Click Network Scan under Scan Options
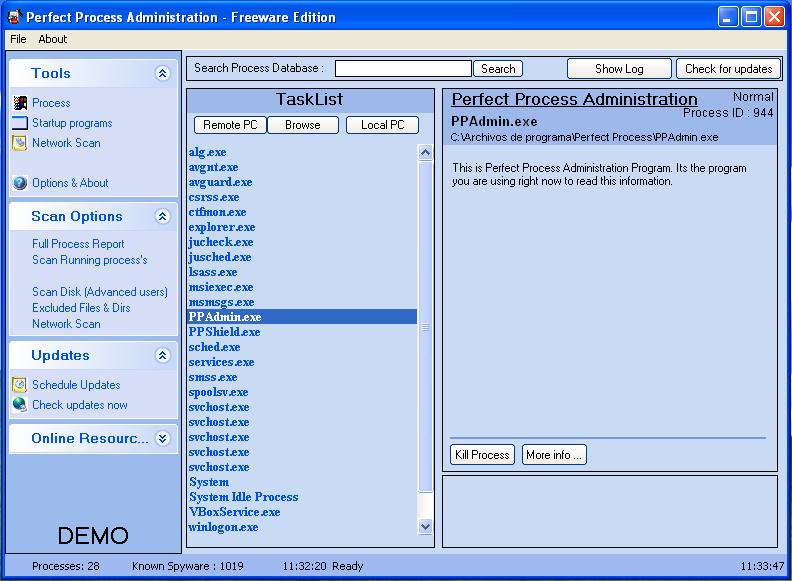Viewport: 792px width, 581px height. (66, 324)
